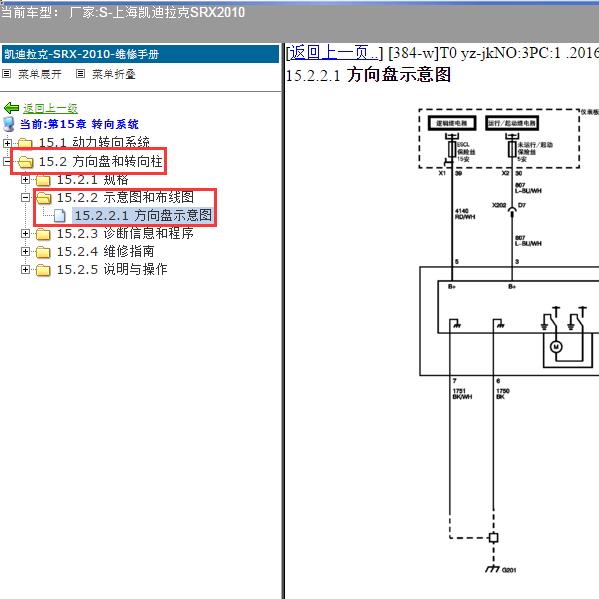This screenshot has width=599, height=599.
Task: Click the 15.2 open folder icon
Action: pyautogui.click(x=26, y=162)
